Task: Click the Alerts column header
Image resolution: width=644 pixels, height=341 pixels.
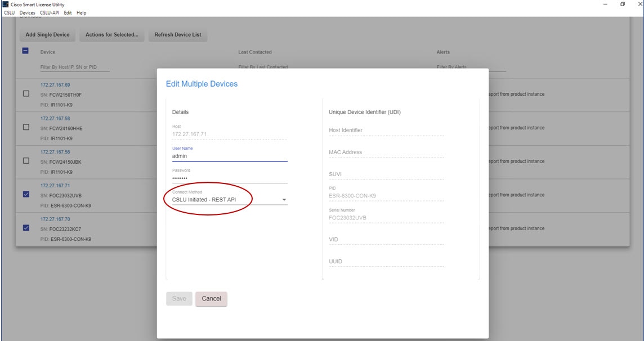Action: (443, 52)
